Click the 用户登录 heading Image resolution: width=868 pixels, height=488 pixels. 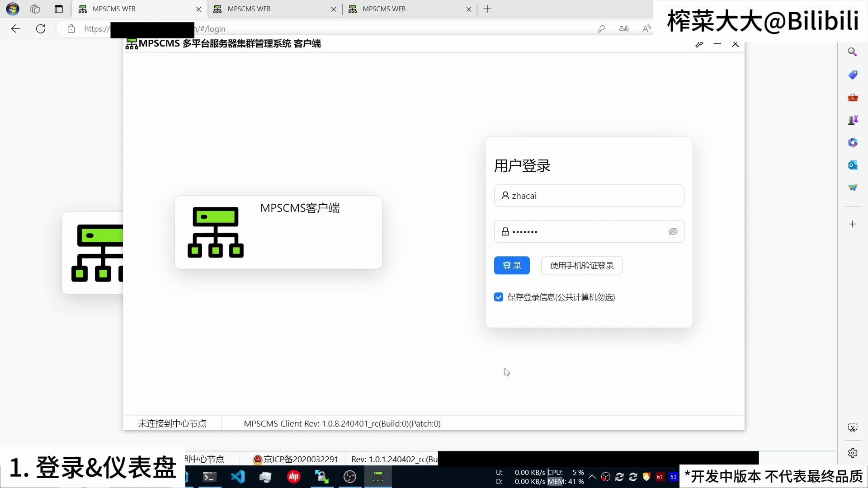pos(522,166)
